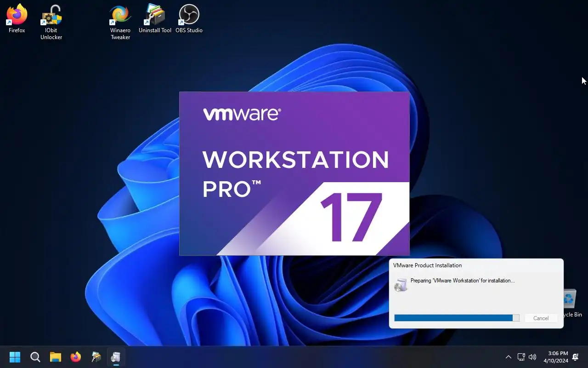
Task: Open the clock and calendar showing 3:06 PM
Action: (x=555, y=357)
